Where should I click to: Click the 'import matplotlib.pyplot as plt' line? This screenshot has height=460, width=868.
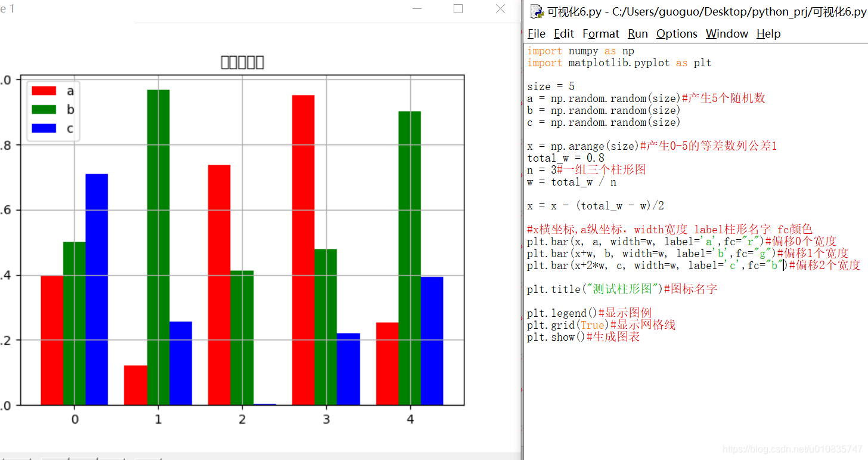pos(619,63)
